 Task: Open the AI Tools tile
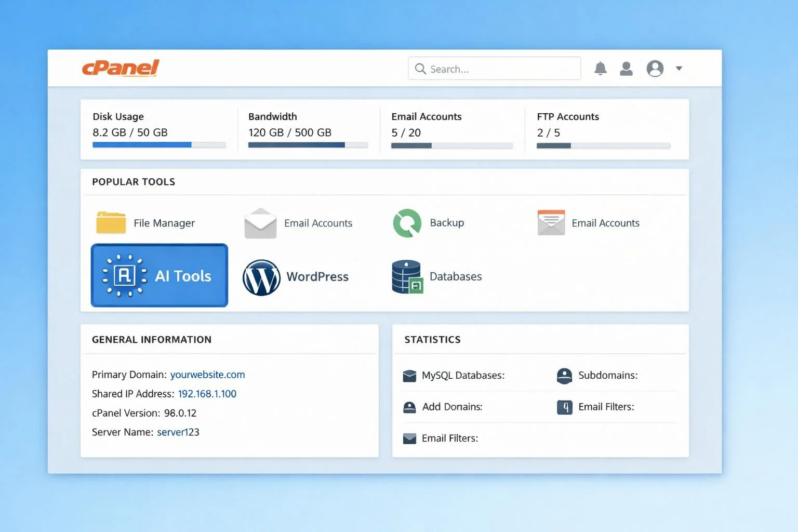pos(159,275)
